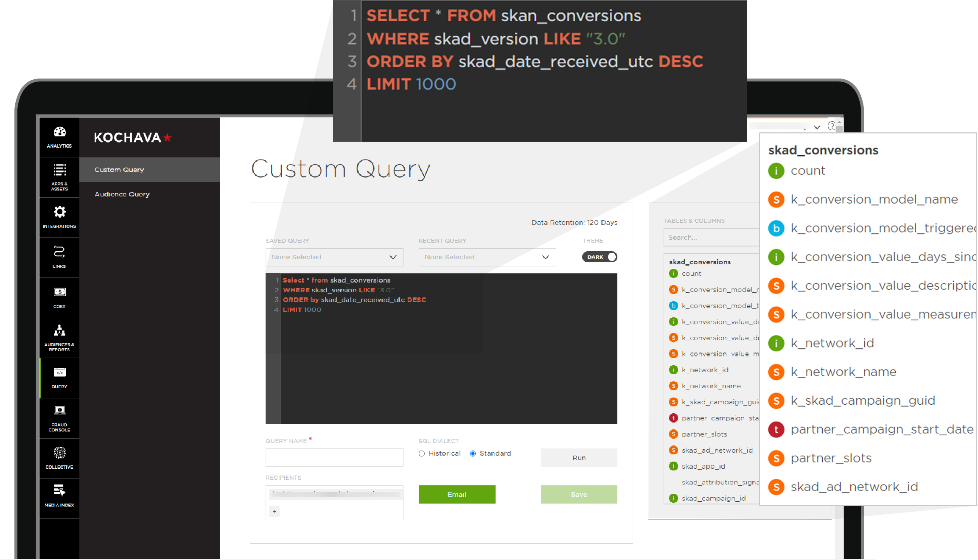Click k_conversion_value_measuren in enlarged panel
This screenshot has width=978, height=560.
tap(883, 314)
